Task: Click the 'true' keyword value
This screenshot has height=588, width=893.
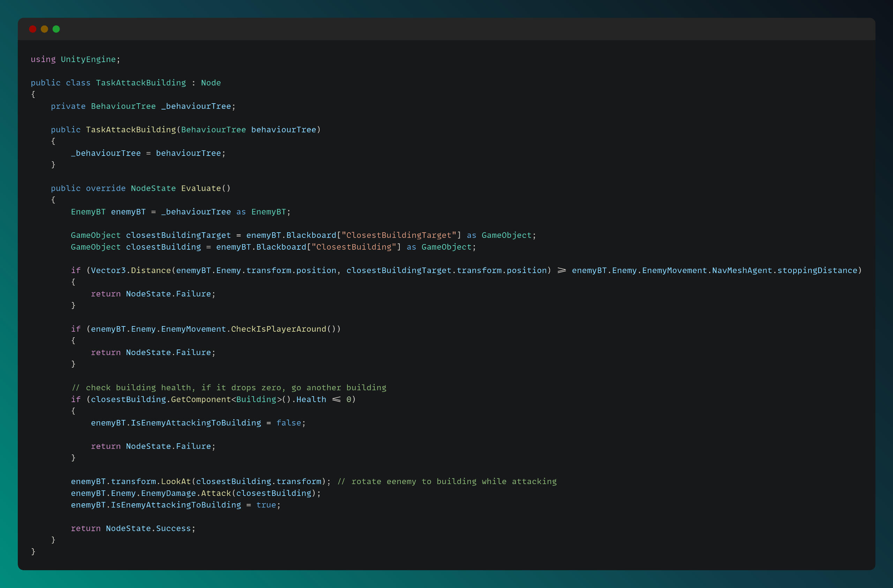Action: click(x=266, y=505)
